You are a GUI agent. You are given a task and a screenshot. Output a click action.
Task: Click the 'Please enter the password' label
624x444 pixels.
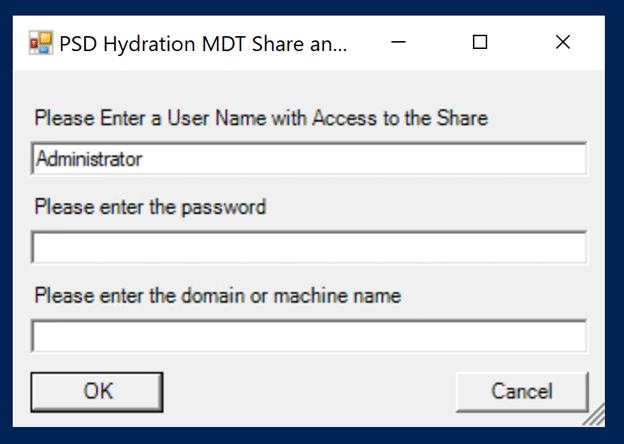(150, 207)
